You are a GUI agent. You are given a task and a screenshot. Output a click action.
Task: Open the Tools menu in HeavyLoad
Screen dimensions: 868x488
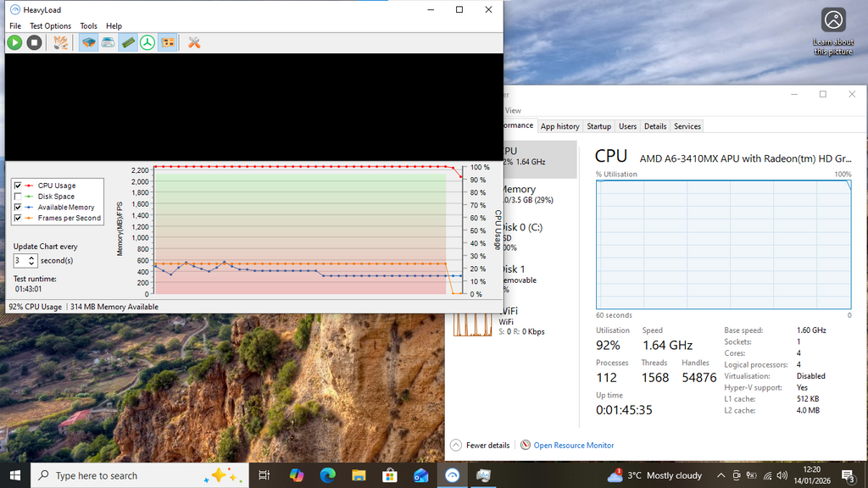88,26
